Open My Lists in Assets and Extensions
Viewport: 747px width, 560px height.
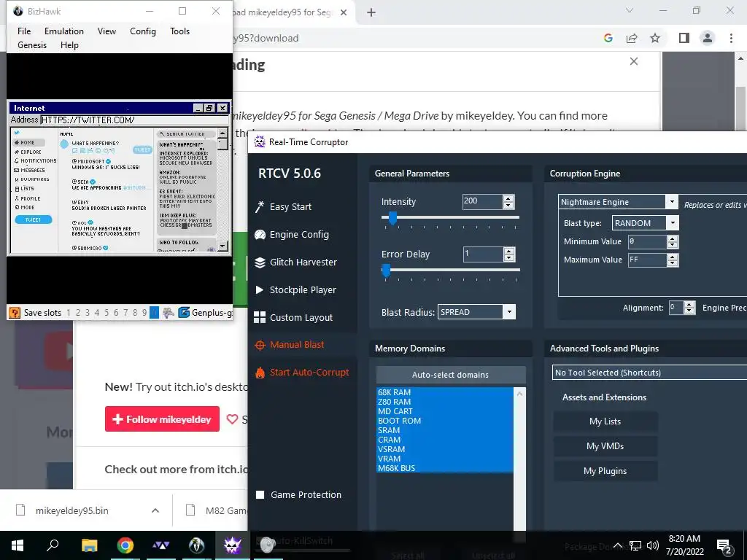pos(605,421)
